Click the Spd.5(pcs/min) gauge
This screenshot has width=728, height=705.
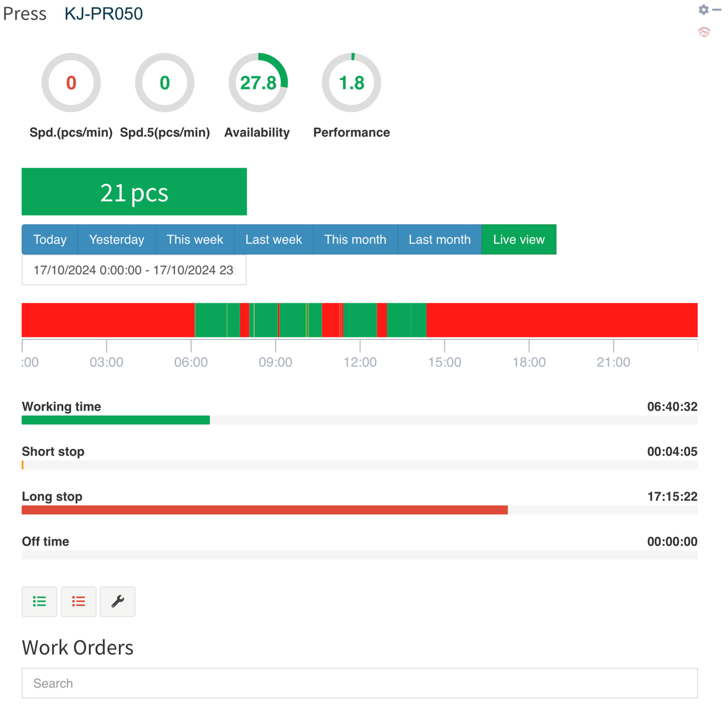165,82
